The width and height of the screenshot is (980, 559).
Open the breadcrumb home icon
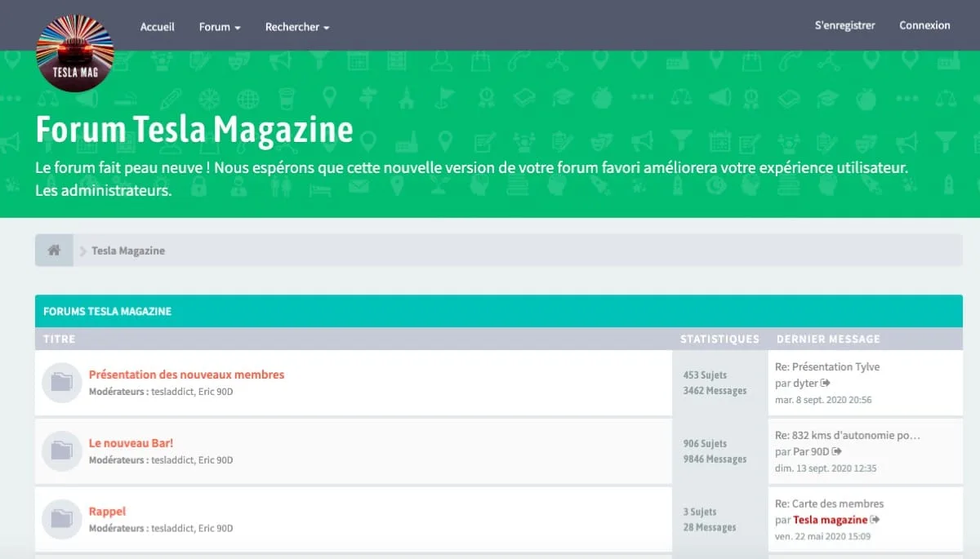(x=54, y=251)
